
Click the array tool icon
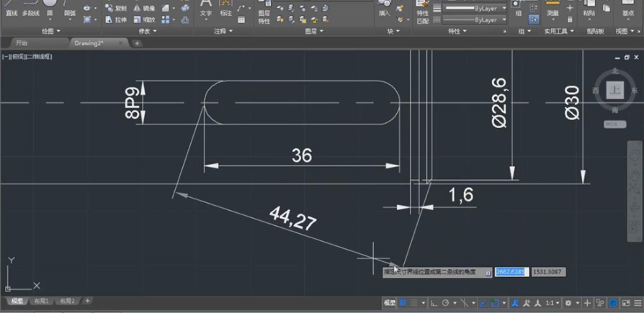166,19
